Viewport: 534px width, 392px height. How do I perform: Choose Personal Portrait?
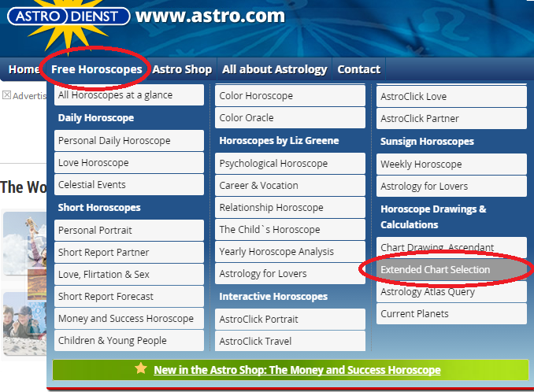click(129, 231)
